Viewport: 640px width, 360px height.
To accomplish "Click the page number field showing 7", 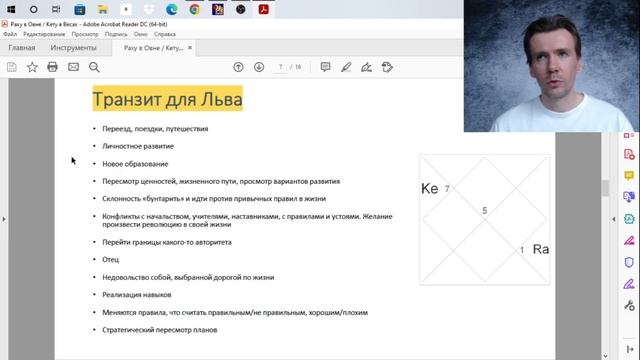I will (280, 67).
